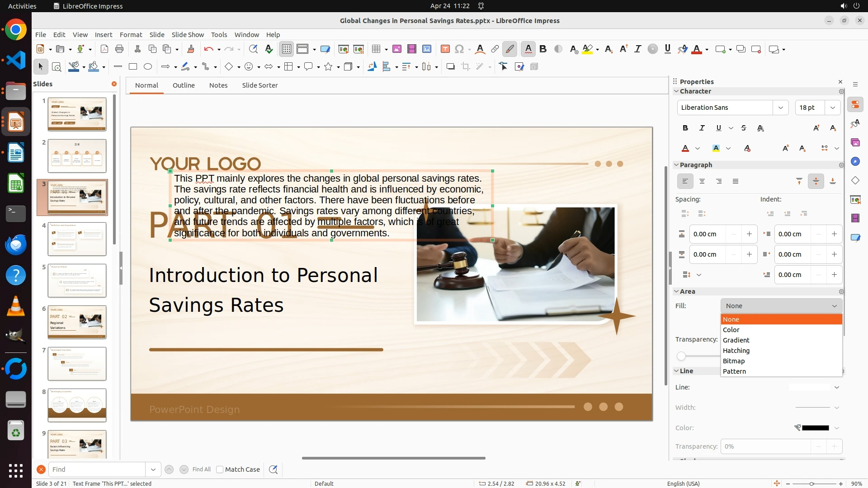Viewport: 868px width, 488px height.
Task: Click the Insert Table toolbar icon
Action: [376, 49]
